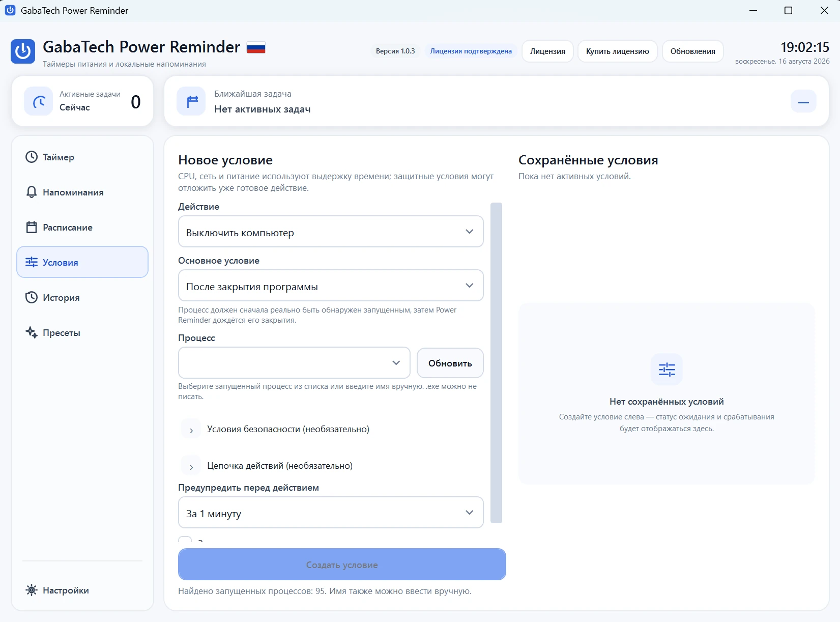Viewport: 840px width, 622px height.
Task: Maximize the GabaTech Power Reminder window
Action: click(x=788, y=11)
